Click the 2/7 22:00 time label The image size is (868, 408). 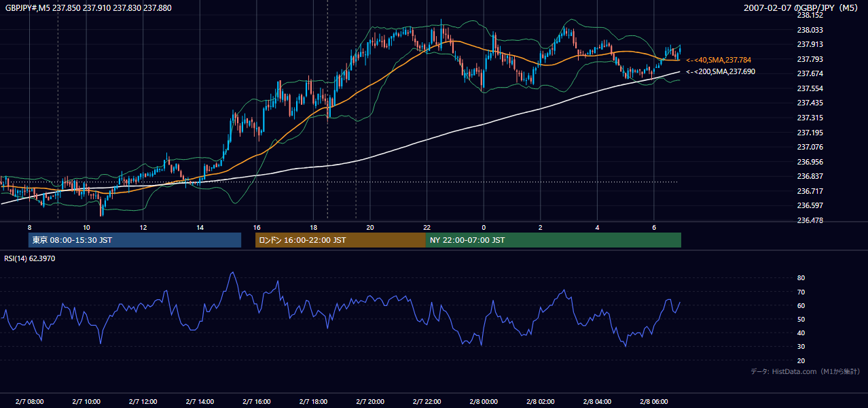(x=427, y=402)
